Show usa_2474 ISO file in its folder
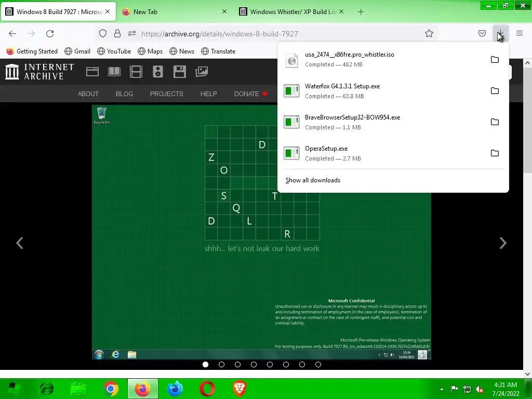Viewport: 532px width, 399px height. tap(495, 60)
